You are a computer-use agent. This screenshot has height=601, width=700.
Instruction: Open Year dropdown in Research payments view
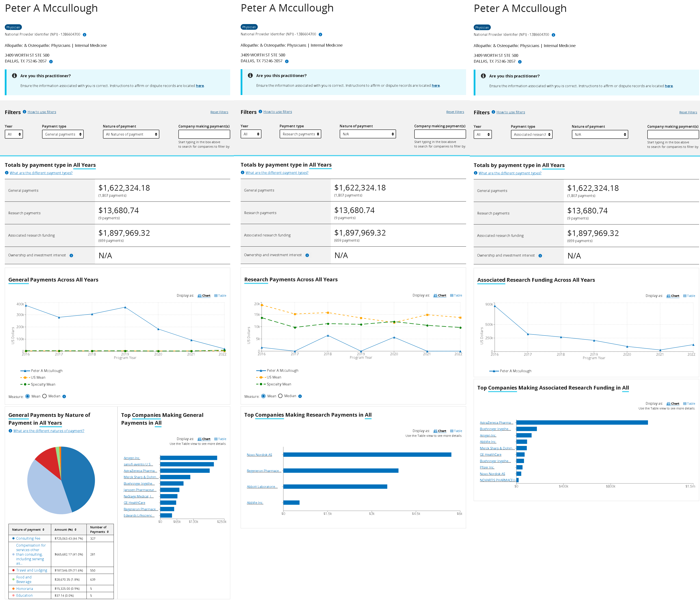(x=251, y=134)
